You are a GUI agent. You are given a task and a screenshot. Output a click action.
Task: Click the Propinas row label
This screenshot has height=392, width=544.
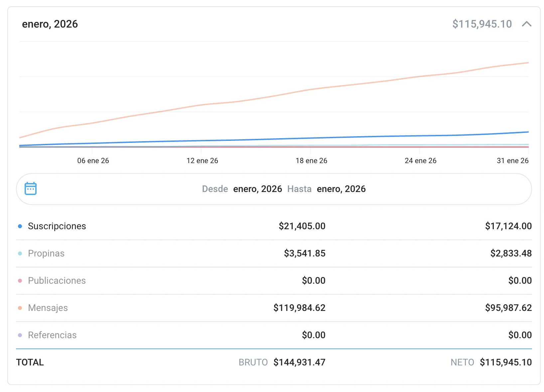tap(46, 253)
